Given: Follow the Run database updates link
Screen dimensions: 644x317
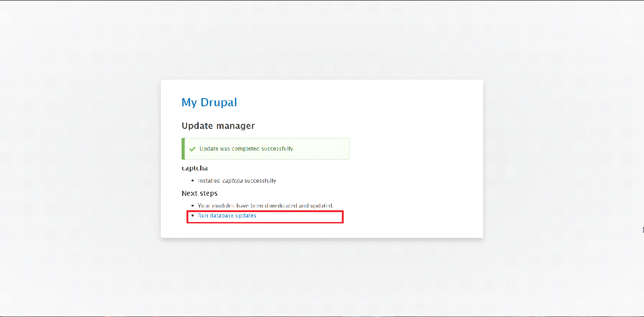Looking at the screenshot, I should click(227, 216).
